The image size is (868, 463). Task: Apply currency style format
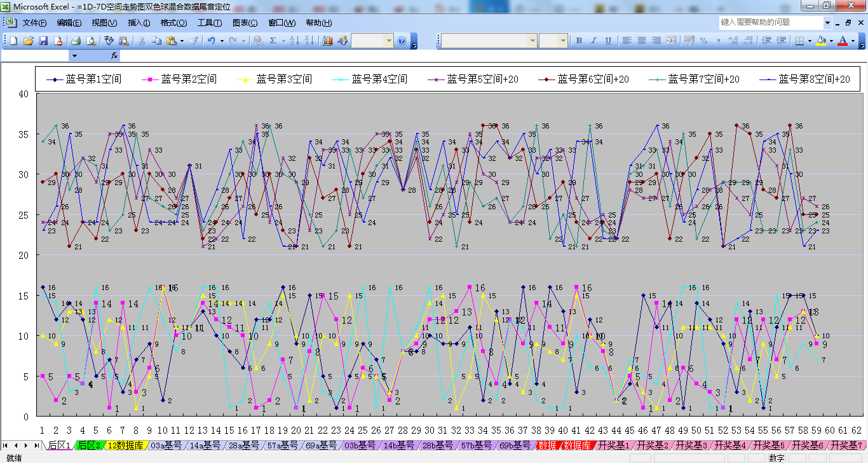(689, 41)
